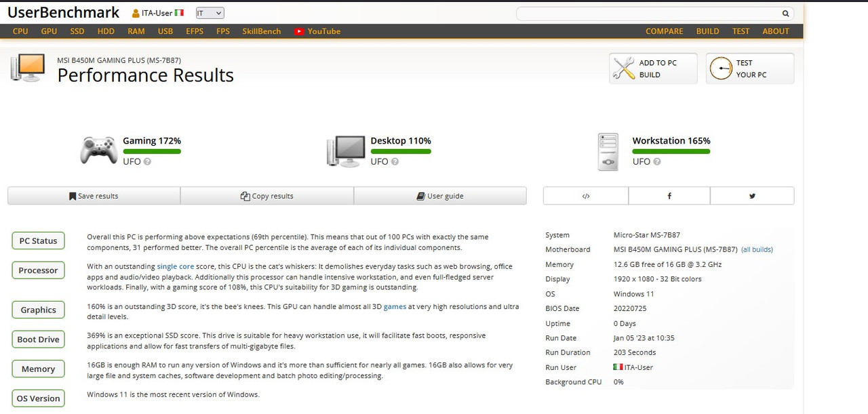Open the SkillBench menu item
This screenshot has width=868, height=414.
click(262, 31)
